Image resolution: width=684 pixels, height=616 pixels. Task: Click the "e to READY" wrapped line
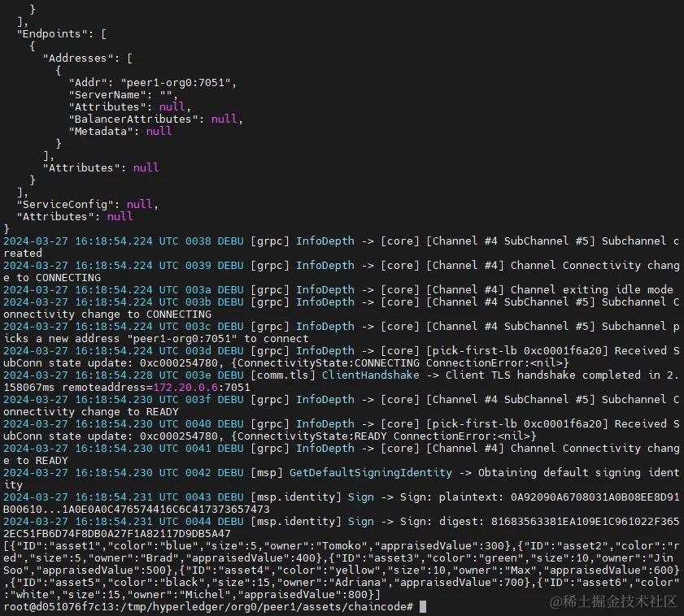[36, 461]
